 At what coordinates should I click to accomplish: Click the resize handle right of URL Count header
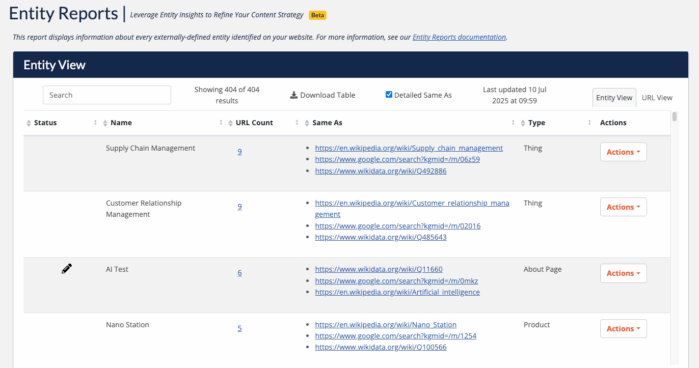297,123
